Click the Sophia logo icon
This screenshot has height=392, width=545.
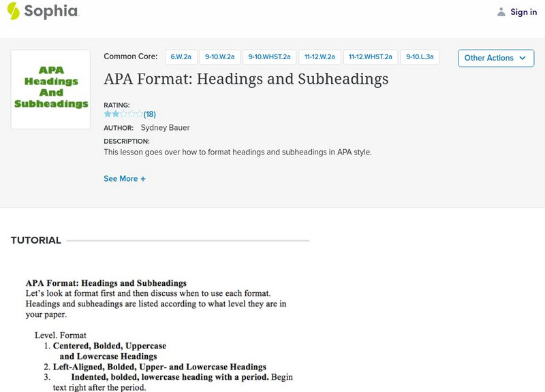[x=13, y=12]
